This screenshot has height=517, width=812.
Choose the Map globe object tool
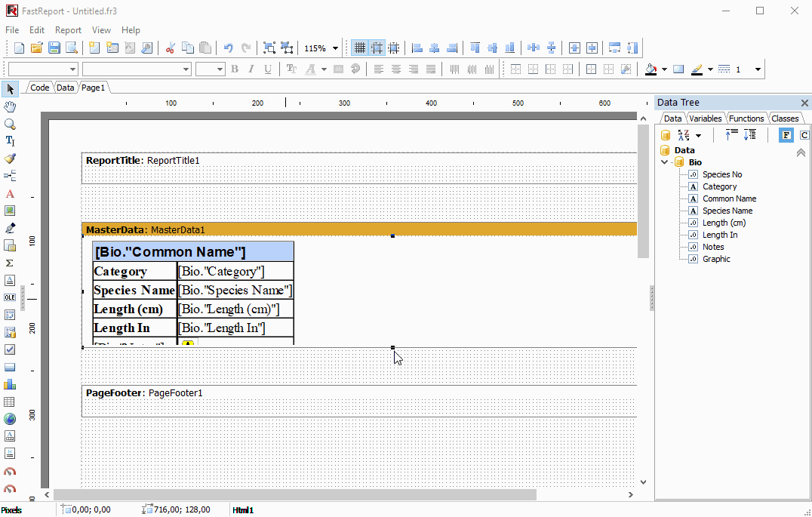10,419
